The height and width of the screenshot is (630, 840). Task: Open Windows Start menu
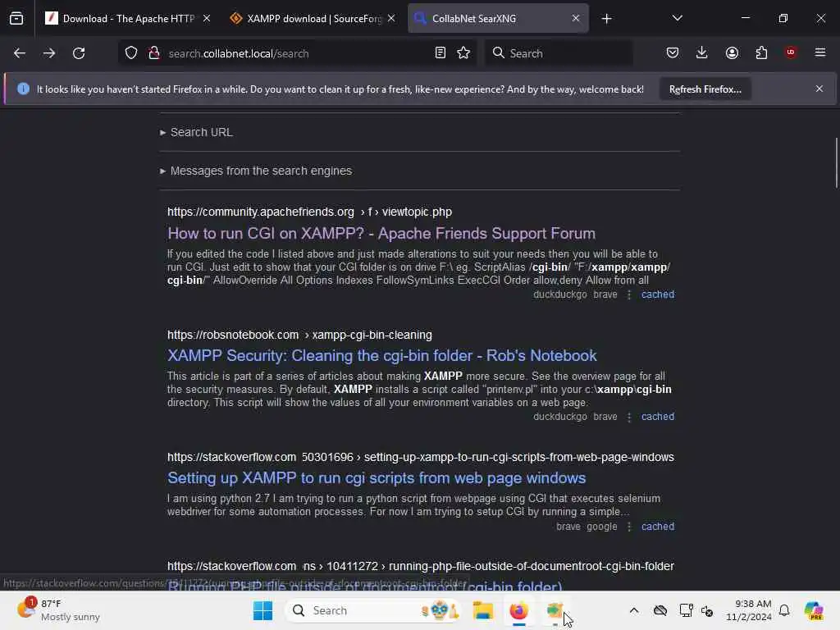pos(262,610)
